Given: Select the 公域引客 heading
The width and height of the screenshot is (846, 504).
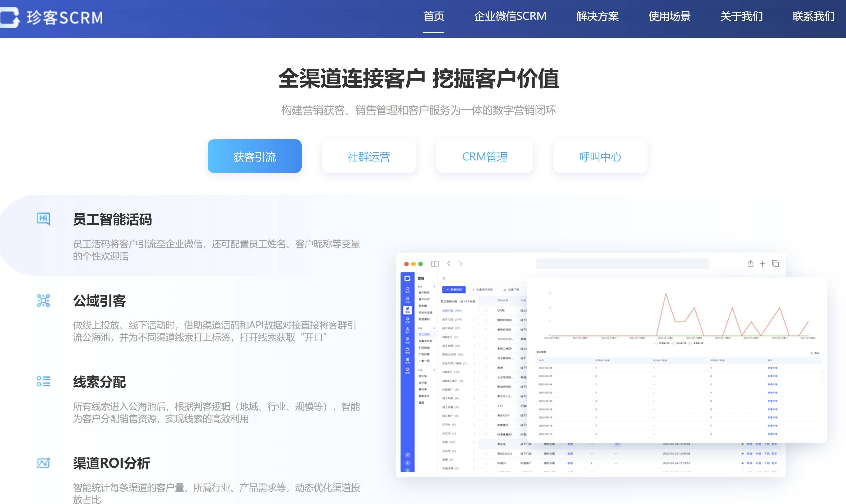Looking at the screenshot, I should point(99,301).
